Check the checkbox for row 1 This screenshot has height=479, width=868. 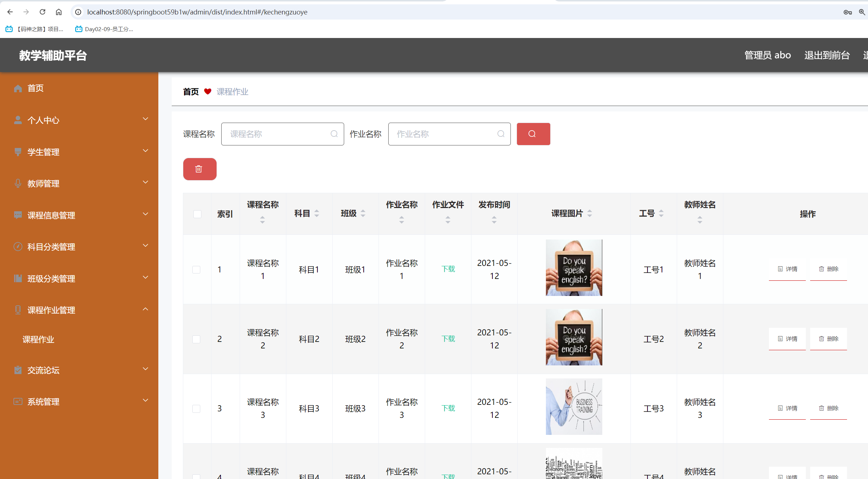click(196, 270)
